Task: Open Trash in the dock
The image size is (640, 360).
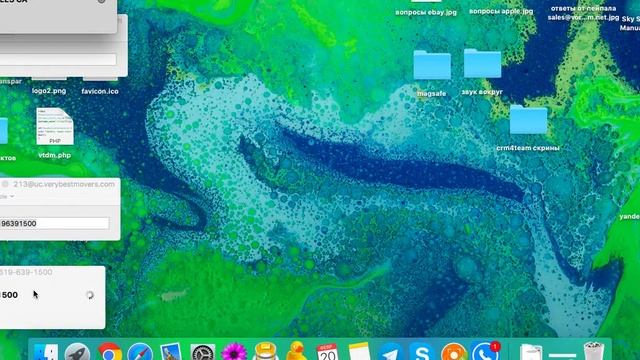Action: [594, 352]
